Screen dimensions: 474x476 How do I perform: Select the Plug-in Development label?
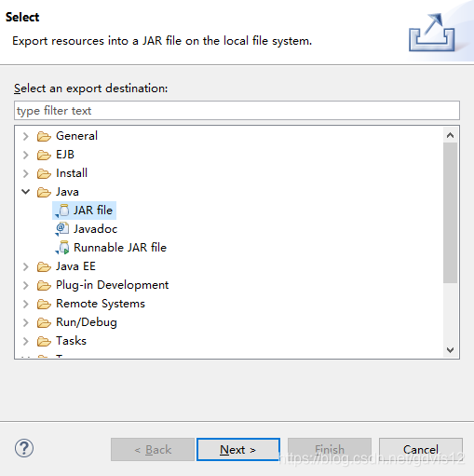(113, 285)
